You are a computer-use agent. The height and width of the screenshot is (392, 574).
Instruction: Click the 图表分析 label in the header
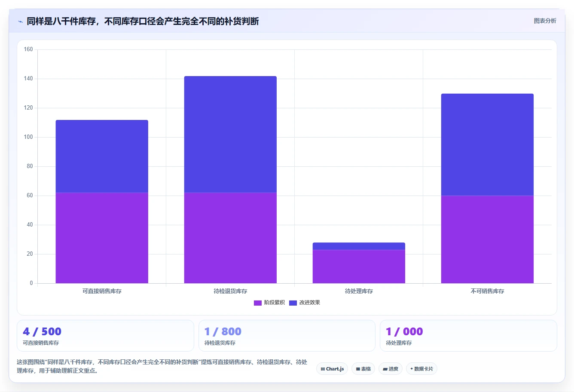(x=545, y=21)
